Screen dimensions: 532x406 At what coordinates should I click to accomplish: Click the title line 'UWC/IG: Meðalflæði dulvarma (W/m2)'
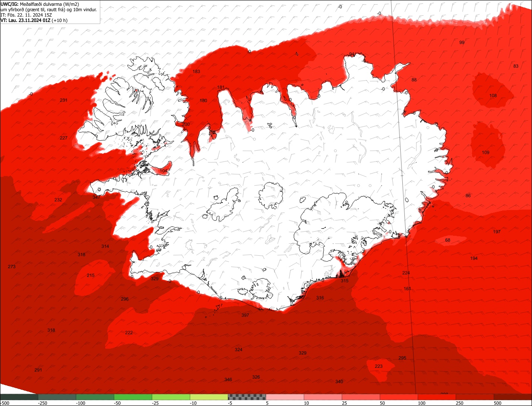coord(40,4)
